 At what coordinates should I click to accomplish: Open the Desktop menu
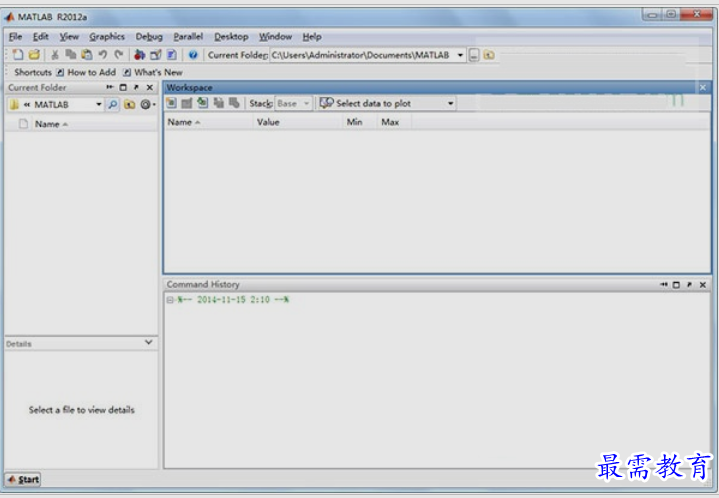pyautogui.click(x=231, y=37)
